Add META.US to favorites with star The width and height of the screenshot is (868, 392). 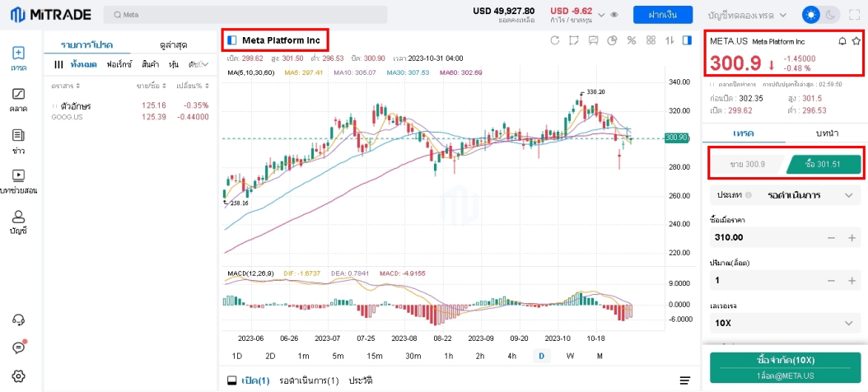(856, 40)
